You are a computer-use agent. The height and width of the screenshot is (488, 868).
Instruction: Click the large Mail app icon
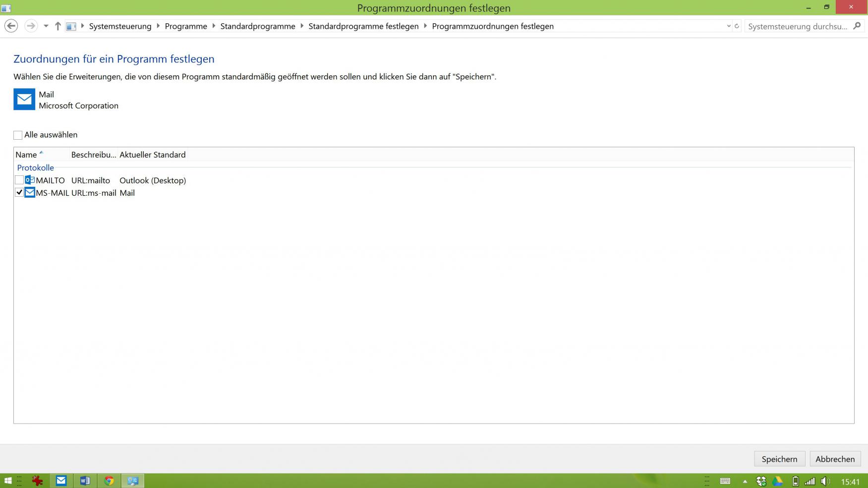pos(24,100)
